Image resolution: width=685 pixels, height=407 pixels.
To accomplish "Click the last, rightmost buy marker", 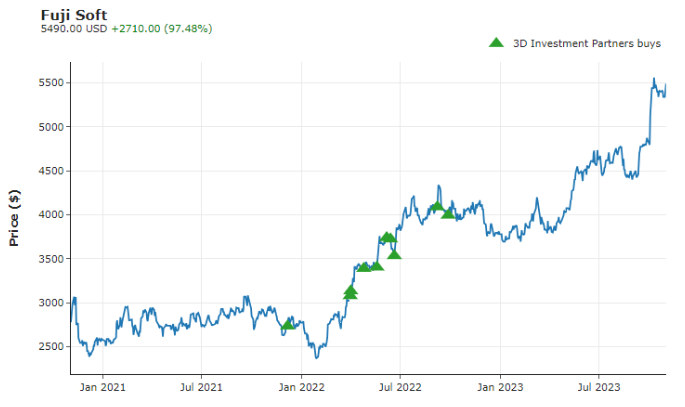I will point(448,213).
